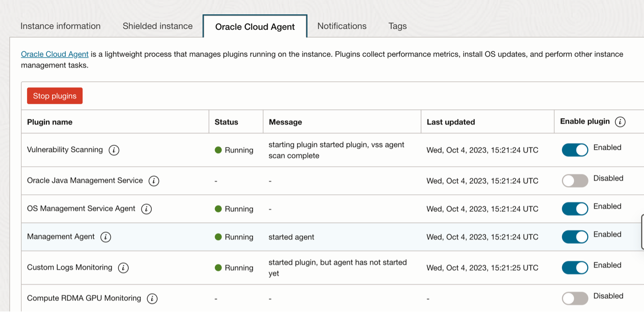Viewport: 644px width, 313px height.
Task: Click info icon for OS Management Service Agent
Action: tap(146, 209)
